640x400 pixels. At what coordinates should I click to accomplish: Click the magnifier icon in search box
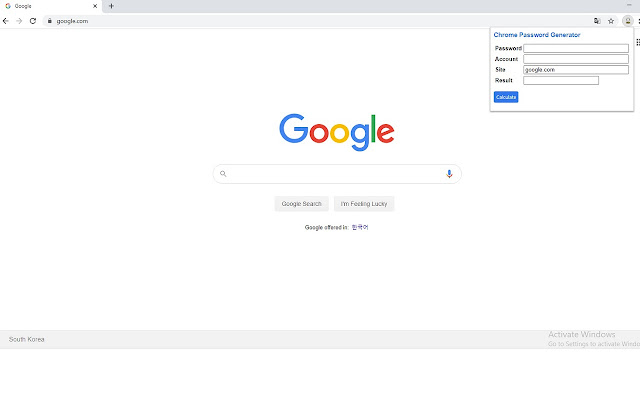tap(223, 174)
